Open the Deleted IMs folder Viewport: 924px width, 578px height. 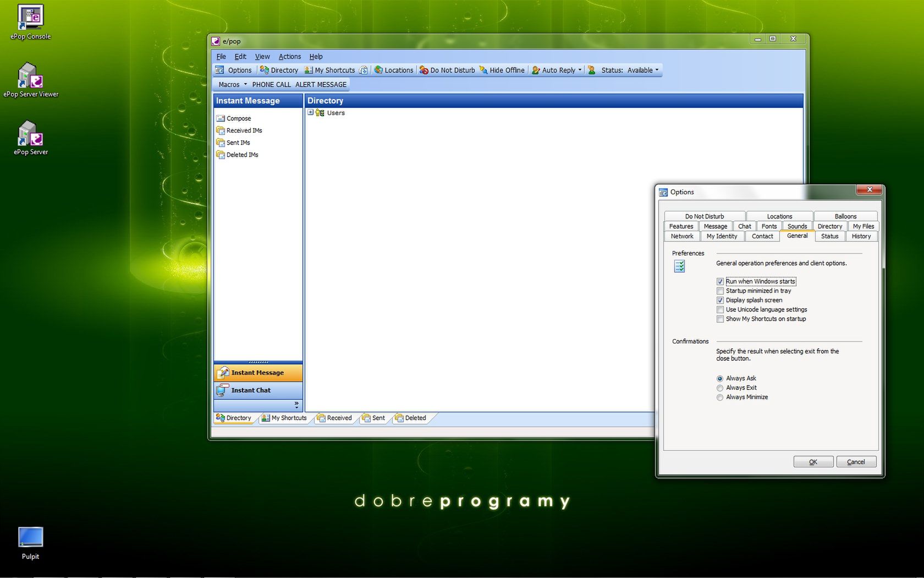237,155
